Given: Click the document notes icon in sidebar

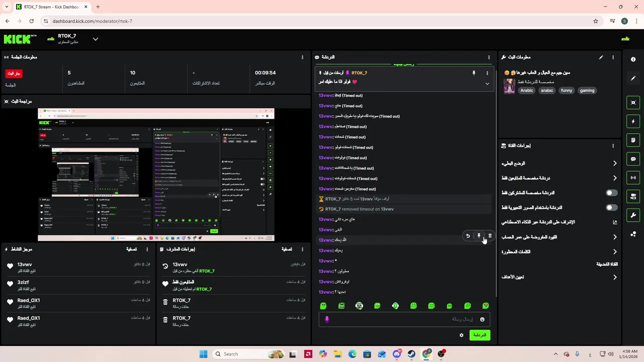Looking at the screenshot, I should (x=633, y=140).
